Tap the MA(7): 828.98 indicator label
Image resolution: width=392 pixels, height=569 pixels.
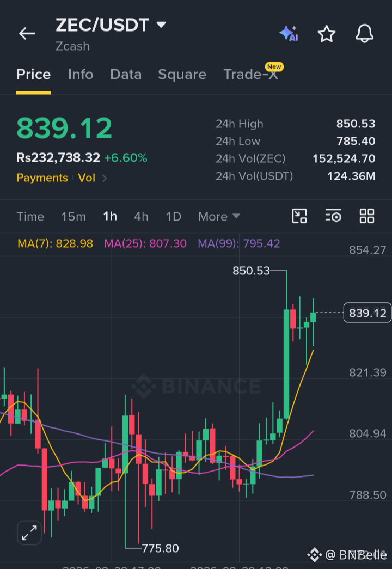tap(55, 243)
